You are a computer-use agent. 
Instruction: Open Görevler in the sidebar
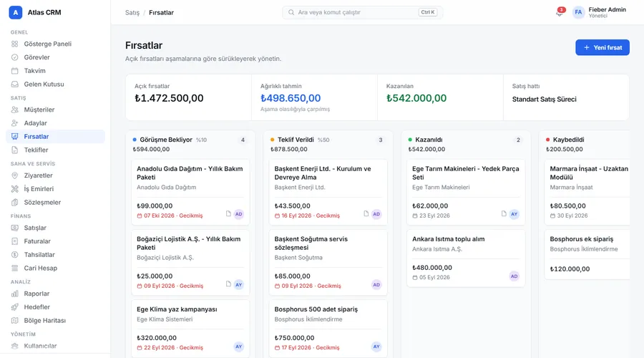[x=55, y=57]
